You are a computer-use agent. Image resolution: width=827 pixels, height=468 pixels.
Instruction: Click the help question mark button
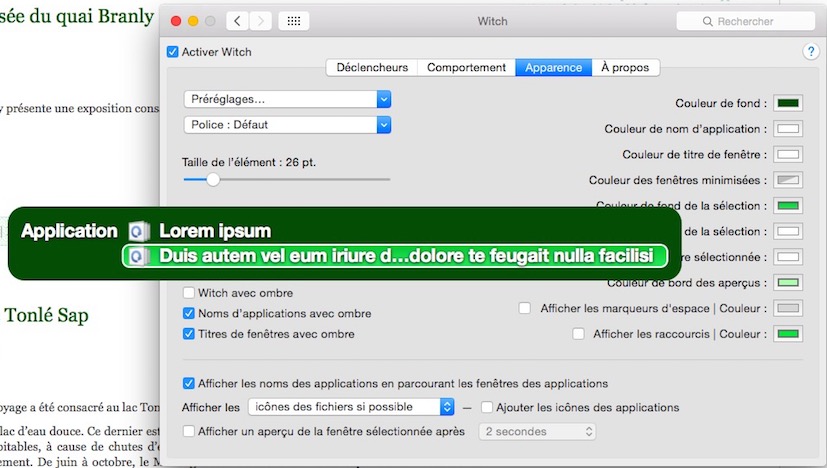click(811, 52)
